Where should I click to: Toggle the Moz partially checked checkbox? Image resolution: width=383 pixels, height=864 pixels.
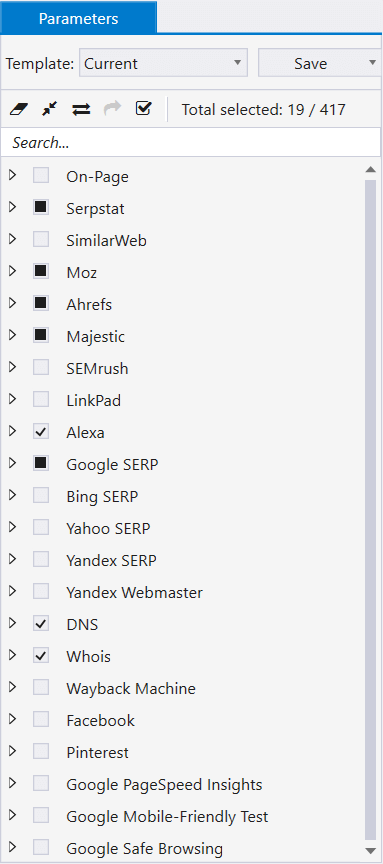pos(41,271)
